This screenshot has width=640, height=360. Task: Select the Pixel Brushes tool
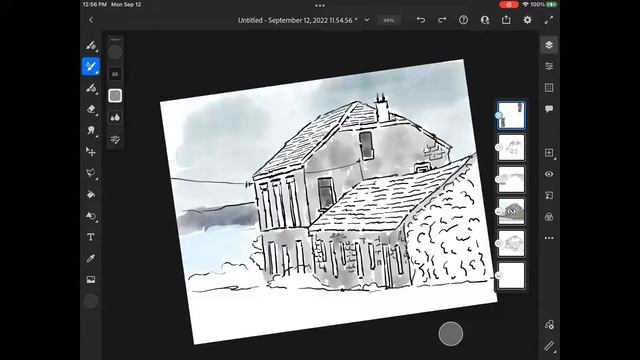coord(91,45)
